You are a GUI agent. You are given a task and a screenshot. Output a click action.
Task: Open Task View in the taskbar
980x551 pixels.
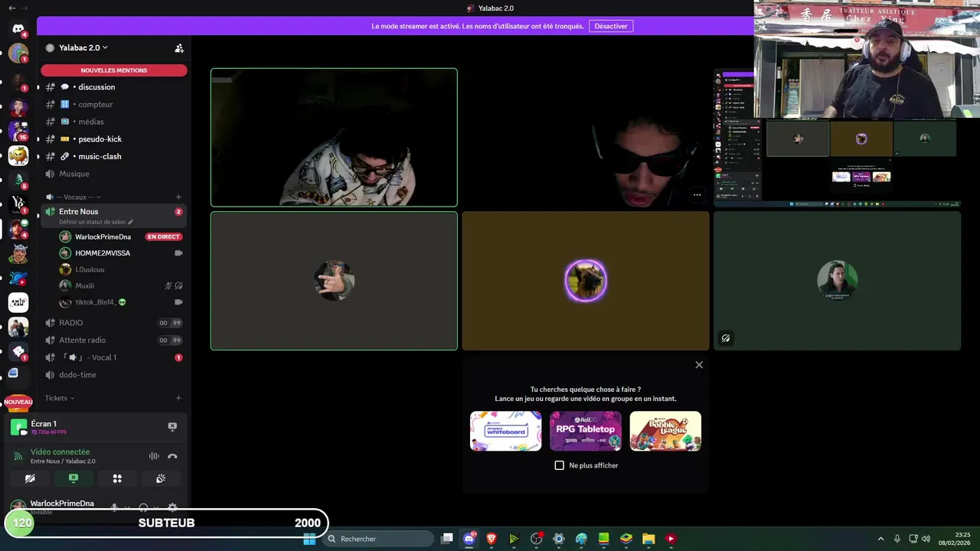[x=447, y=539]
